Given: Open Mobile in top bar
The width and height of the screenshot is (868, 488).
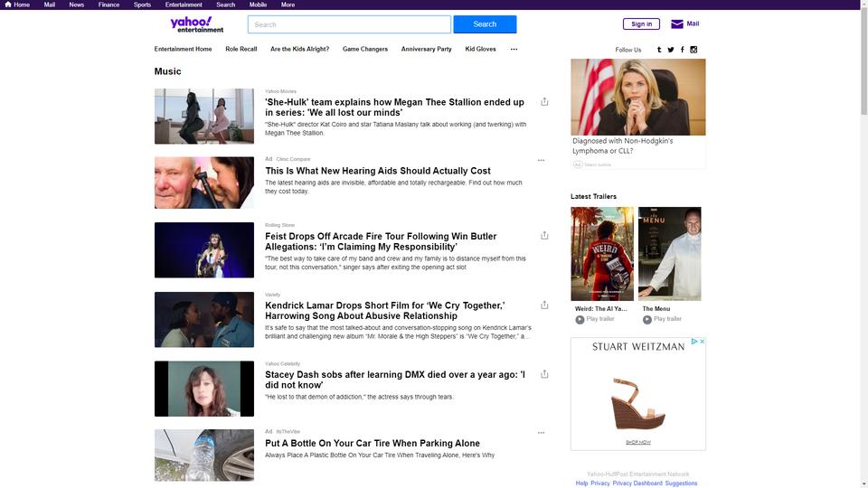Looking at the screenshot, I should (x=258, y=5).
